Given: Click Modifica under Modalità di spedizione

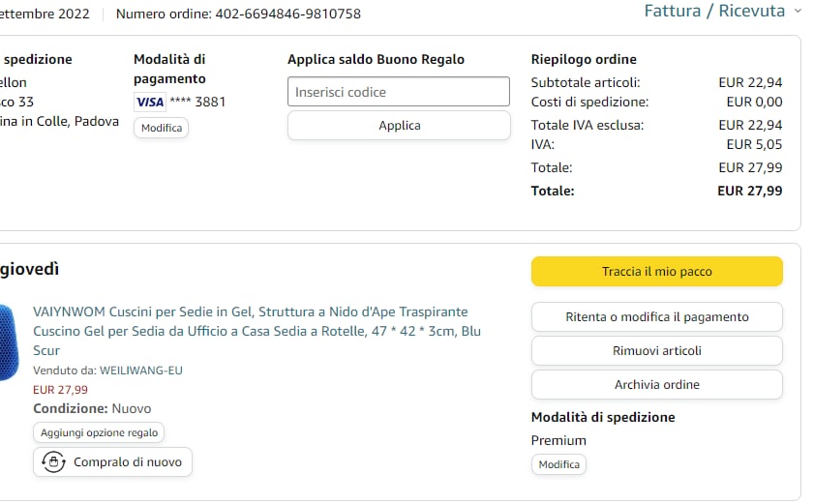Looking at the screenshot, I should (x=558, y=464).
